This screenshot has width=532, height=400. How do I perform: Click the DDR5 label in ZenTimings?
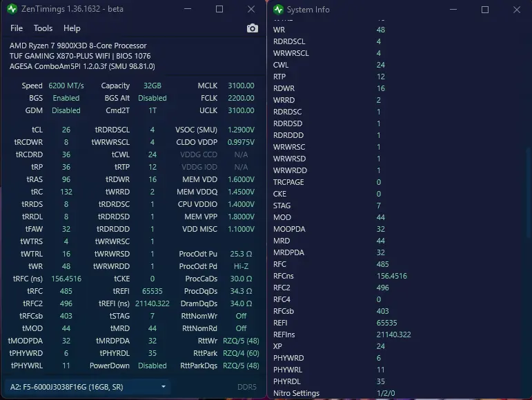(247, 387)
